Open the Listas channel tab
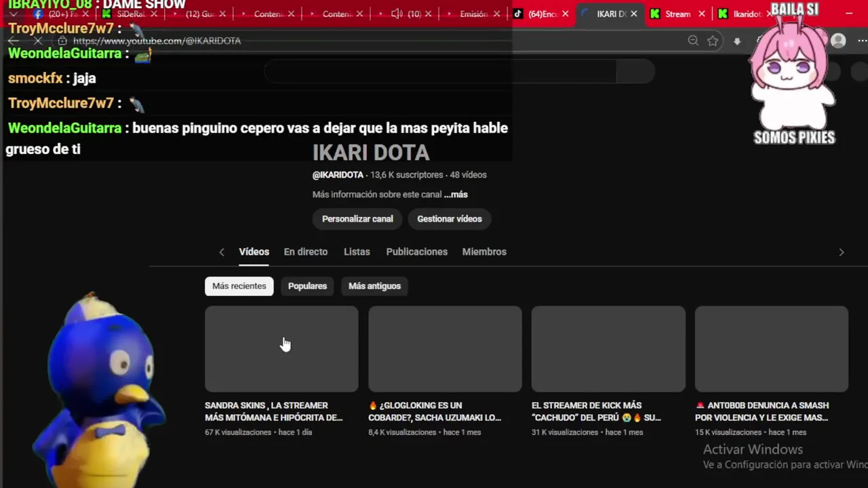 tap(357, 251)
